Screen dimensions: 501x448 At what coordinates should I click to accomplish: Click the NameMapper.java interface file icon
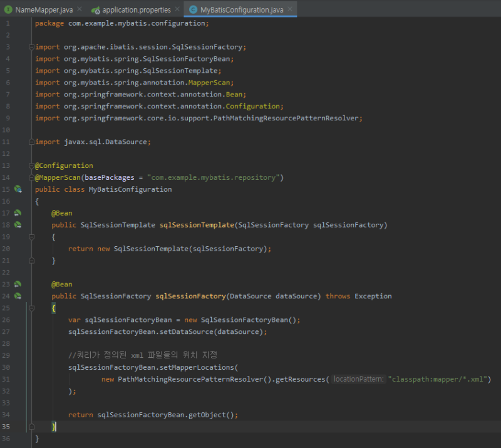coord(8,10)
